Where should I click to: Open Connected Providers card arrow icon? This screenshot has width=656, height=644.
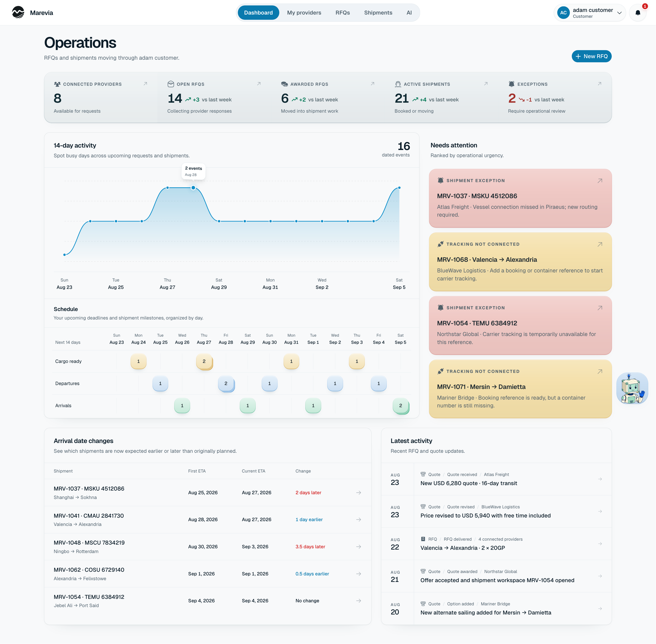coord(145,84)
